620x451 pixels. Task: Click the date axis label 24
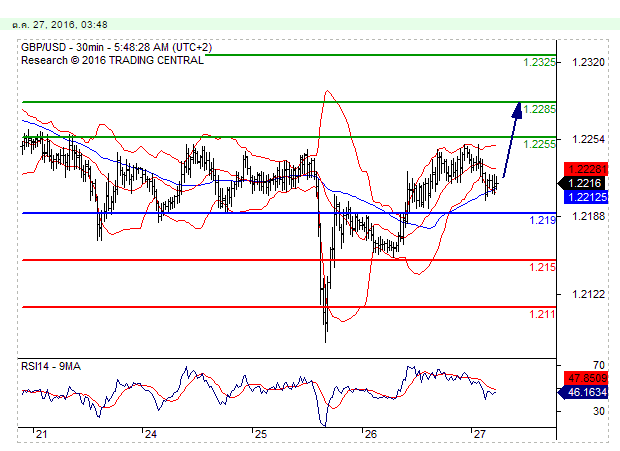pos(150,434)
